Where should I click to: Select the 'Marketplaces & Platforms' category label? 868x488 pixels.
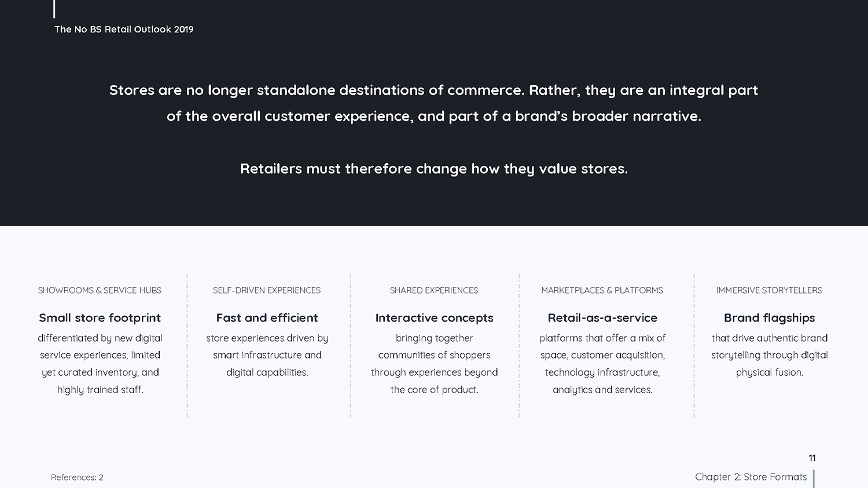tap(602, 290)
